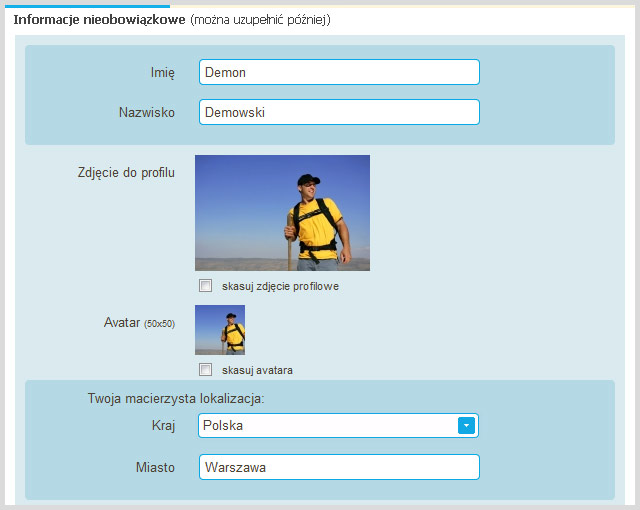Image resolution: width=640 pixels, height=510 pixels.
Task: Click the 'Miasto' label
Action: [155, 467]
